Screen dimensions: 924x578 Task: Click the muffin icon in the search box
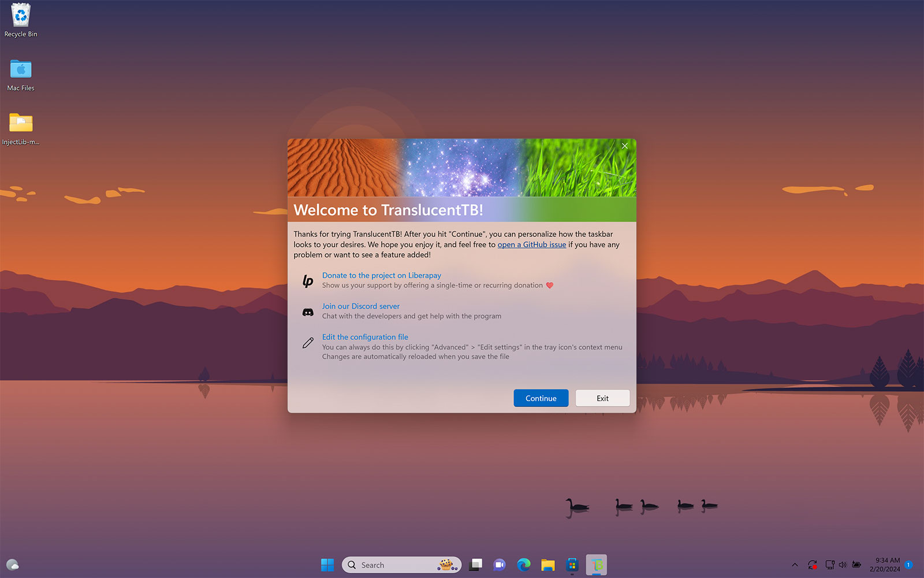coord(447,565)
